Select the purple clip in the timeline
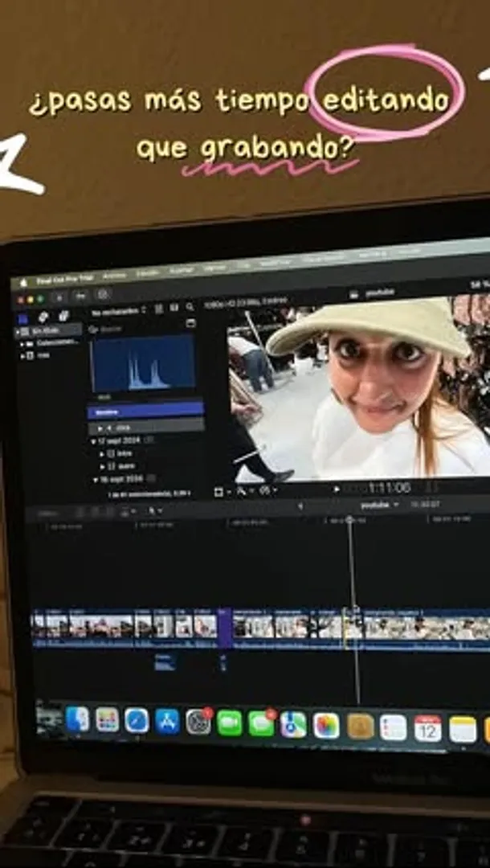Viewport: 490px width, 868px height. click(225, 628)
